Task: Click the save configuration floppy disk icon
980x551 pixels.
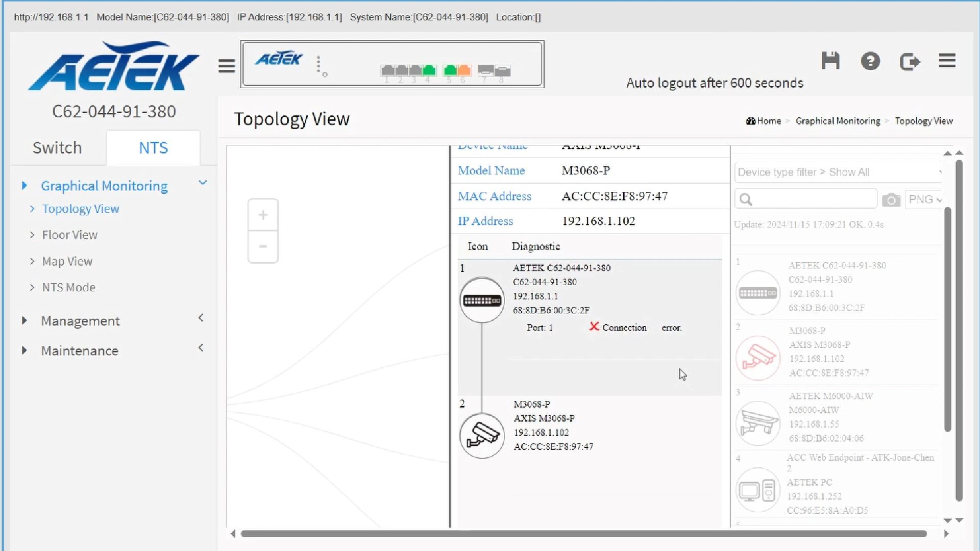Action: click(x=830, y=61)
